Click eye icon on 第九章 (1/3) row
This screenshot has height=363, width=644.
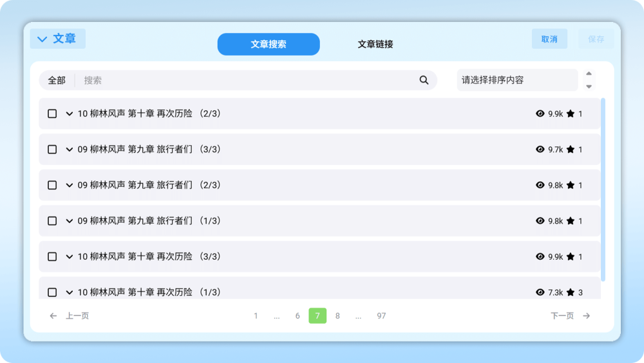[540, 221]
